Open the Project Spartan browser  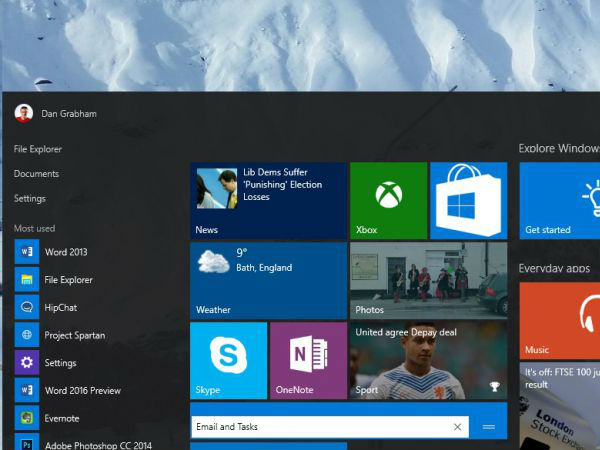74,335
